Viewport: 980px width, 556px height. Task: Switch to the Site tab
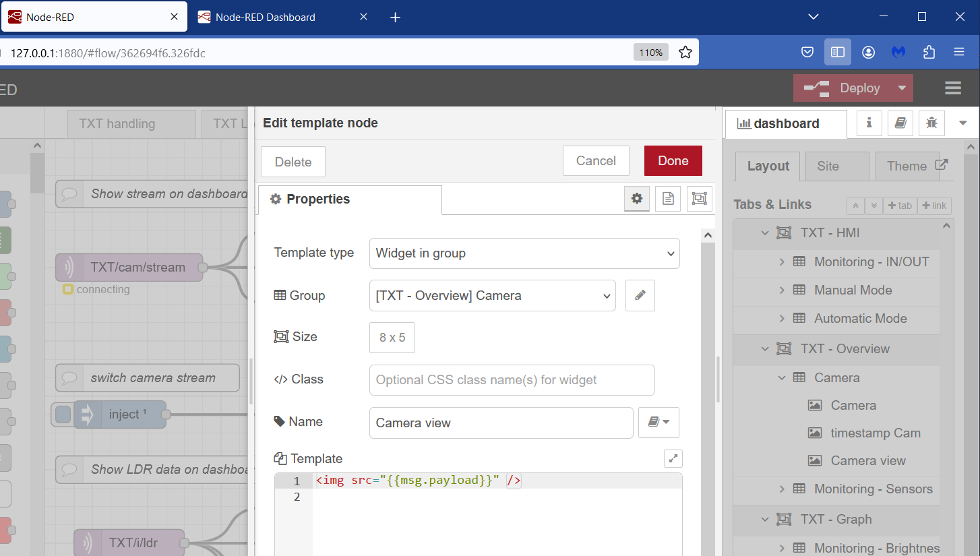click(837, 166)
